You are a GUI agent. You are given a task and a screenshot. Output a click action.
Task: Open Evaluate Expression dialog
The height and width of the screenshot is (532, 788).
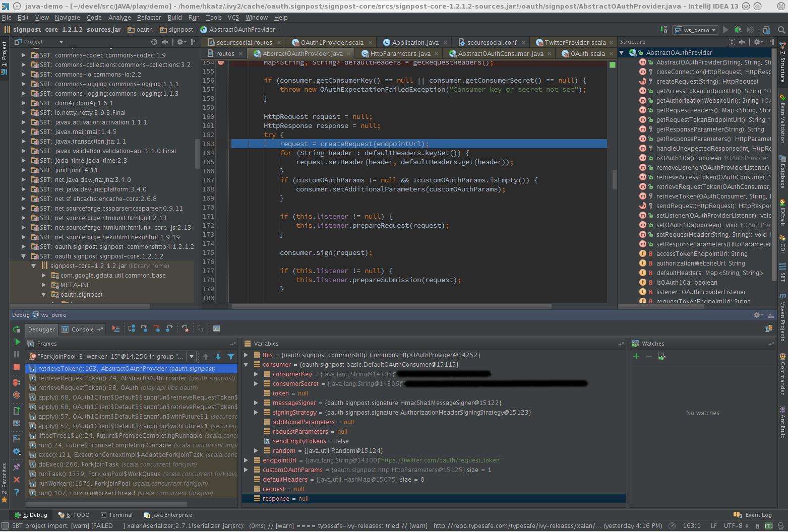click(x=216, y=329)
